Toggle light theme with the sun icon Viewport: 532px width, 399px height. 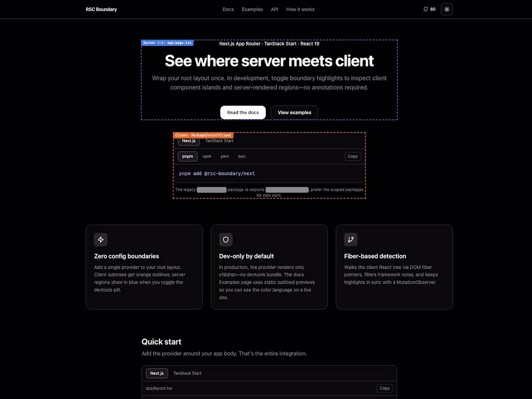click(446, 9)
